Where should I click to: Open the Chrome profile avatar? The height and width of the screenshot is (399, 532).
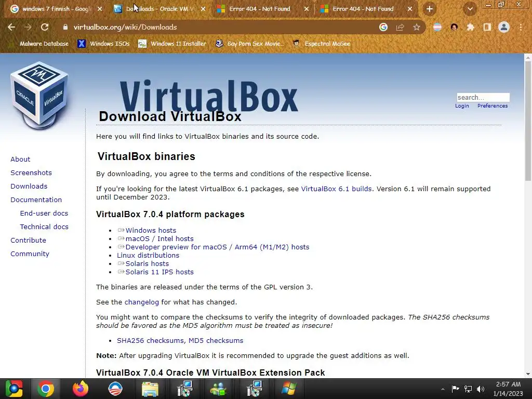tap(504, 27)
